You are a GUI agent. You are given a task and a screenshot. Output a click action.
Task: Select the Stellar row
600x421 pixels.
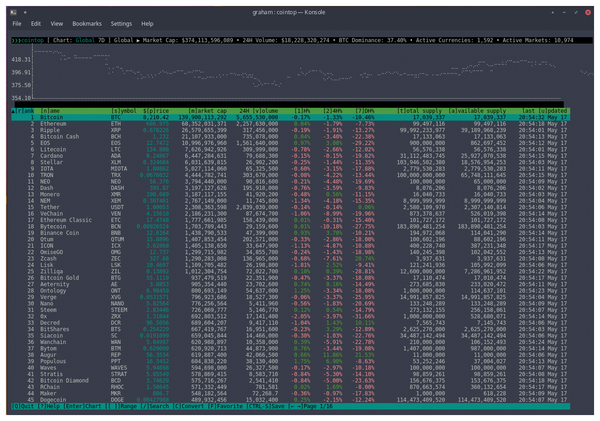pos(291,162)
